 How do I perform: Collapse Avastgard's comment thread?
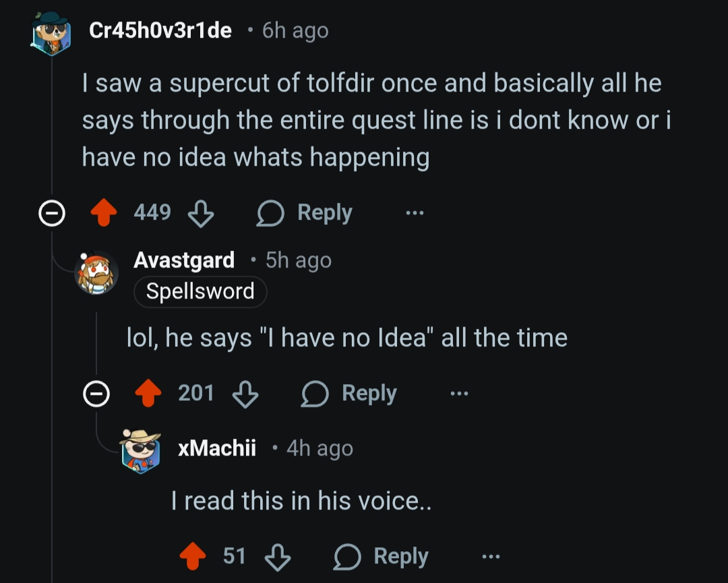(95, 394)
